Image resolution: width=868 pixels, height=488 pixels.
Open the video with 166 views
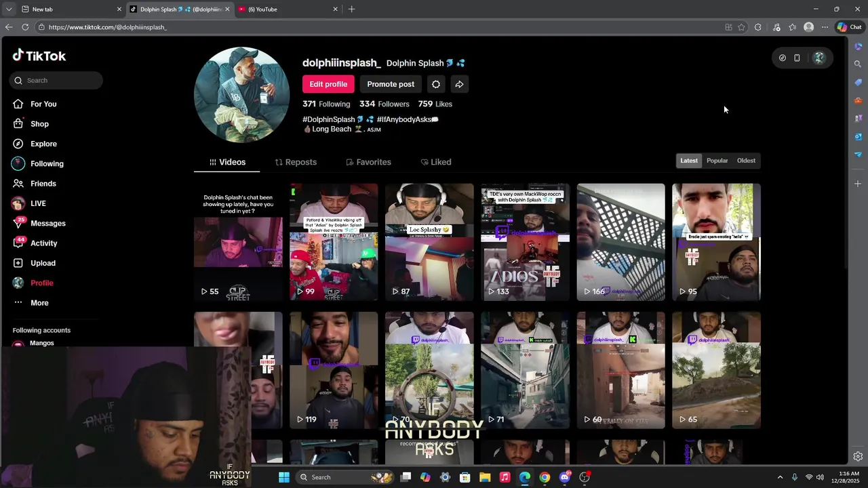point(620,242)
